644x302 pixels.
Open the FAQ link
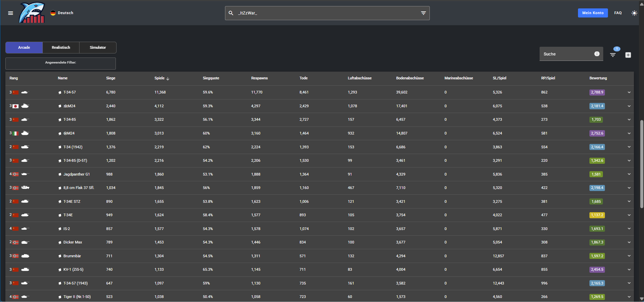tap(618, 13)
